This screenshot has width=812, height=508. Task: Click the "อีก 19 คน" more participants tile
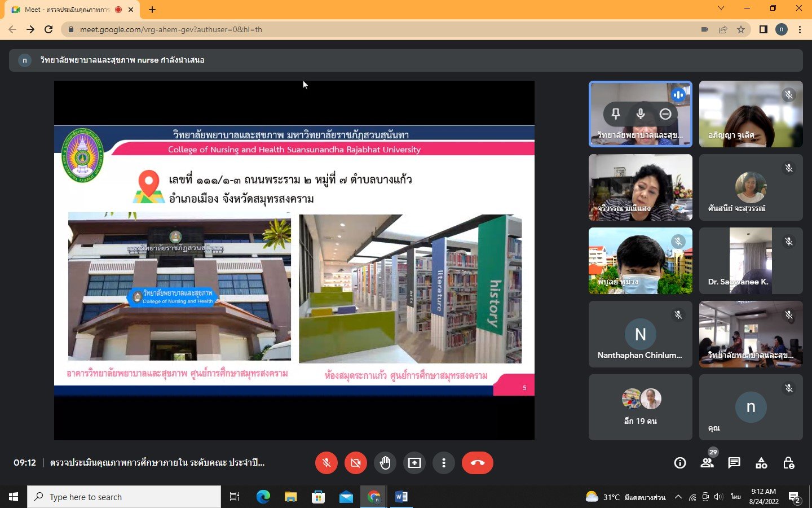(x=641, y=407)
